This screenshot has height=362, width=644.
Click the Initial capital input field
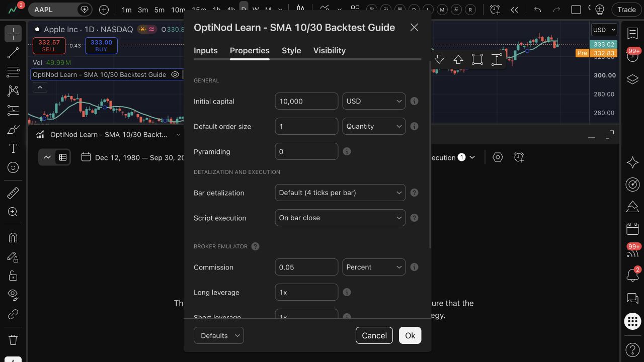306,101
